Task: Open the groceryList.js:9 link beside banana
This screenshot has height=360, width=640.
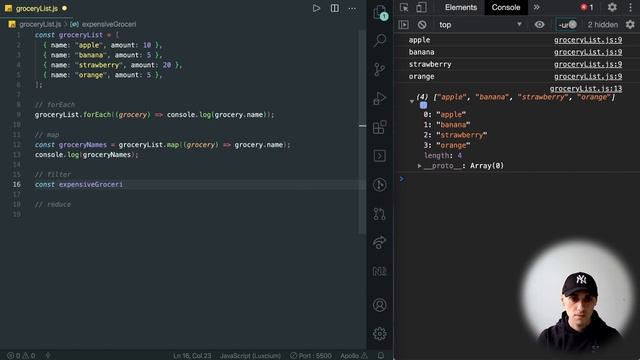Action: [588, 52]
